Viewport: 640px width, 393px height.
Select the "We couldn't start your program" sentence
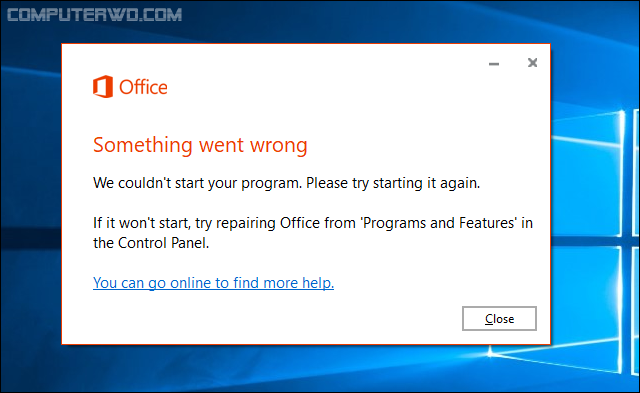(198, 183)
